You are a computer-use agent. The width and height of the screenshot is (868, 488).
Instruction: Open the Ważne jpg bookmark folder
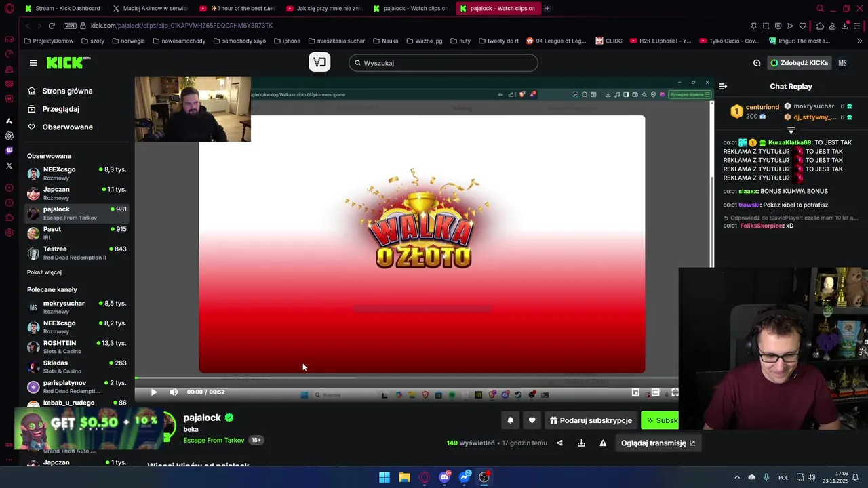click(423, 41)
